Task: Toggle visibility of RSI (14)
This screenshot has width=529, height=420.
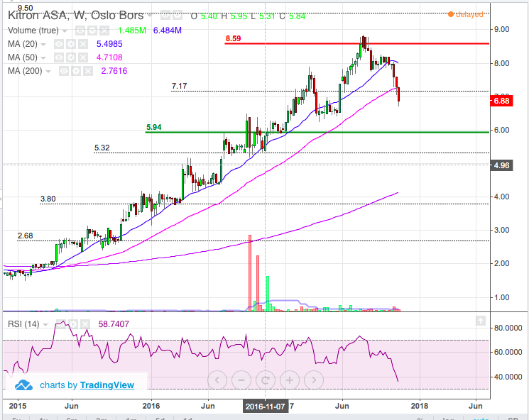Action: [61, 324]
